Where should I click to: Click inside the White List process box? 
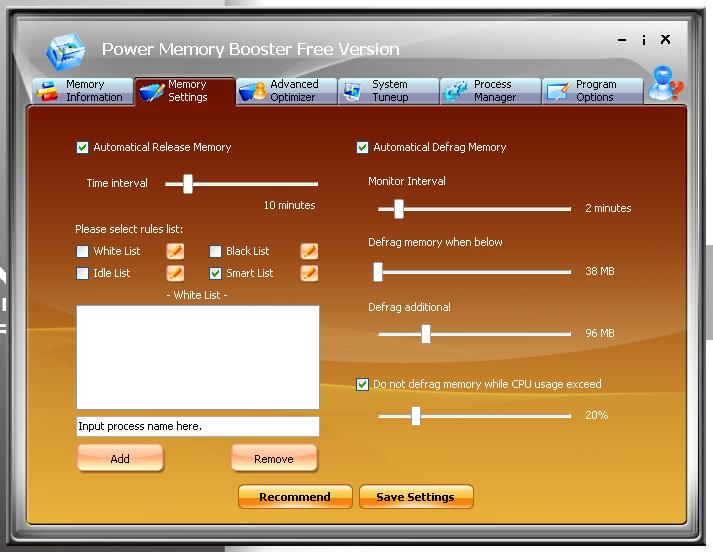198,357
